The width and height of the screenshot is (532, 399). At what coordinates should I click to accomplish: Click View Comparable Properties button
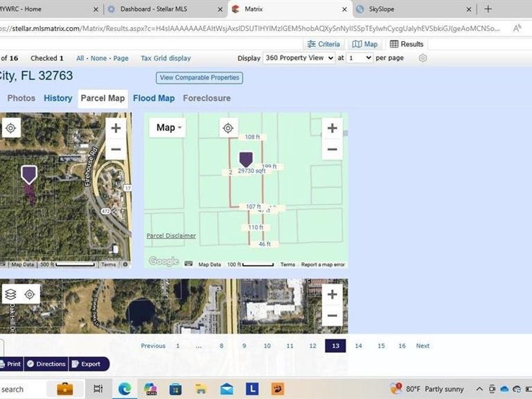click(x=199, y=77)
